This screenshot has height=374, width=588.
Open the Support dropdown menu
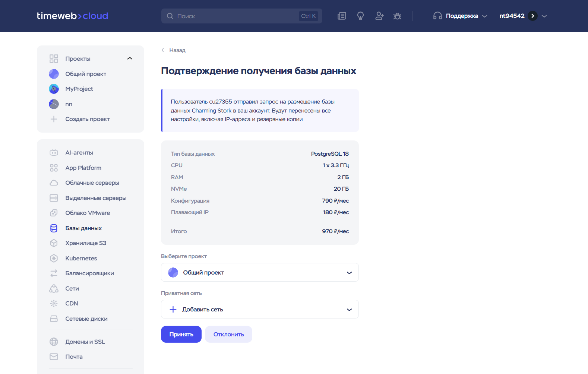[461, 16]
